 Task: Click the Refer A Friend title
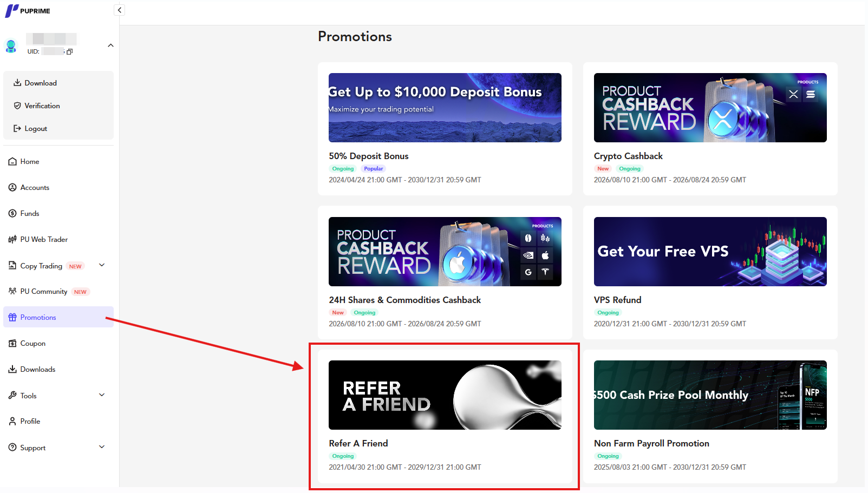(x=358, y=443)
